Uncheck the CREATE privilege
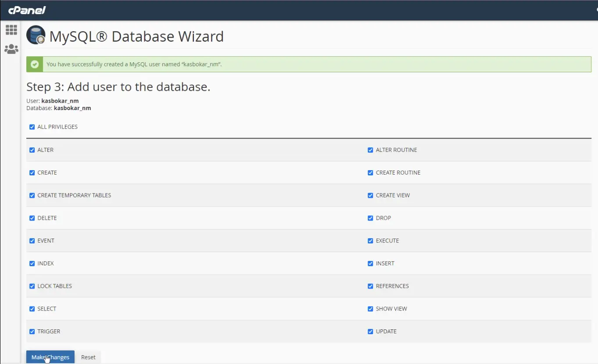Viewport: 598px width, 364px height. click(x=32, y=172)
